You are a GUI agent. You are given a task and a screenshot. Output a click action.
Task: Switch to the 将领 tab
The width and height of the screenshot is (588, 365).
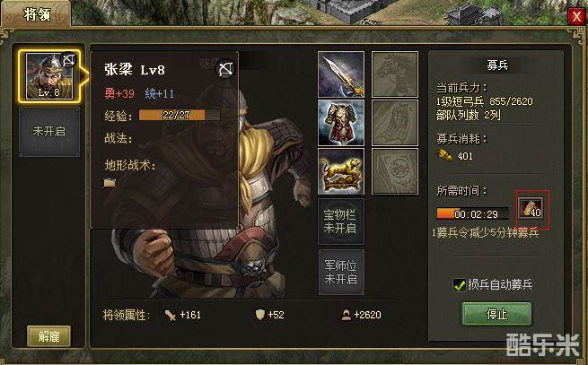36,14
